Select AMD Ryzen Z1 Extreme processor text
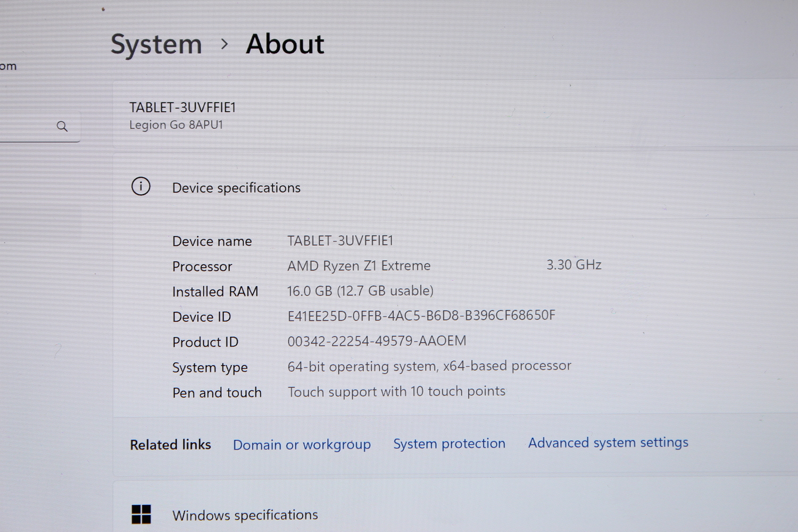 click(359, 265)
